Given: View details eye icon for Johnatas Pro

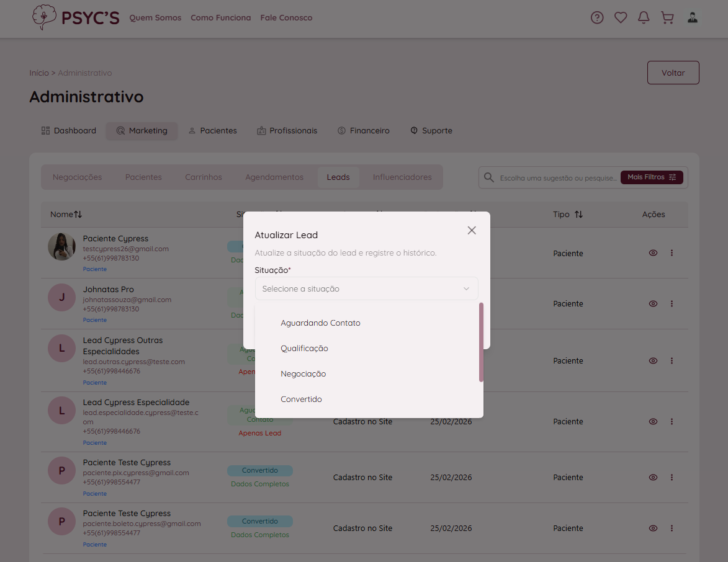Looking at the screenshot, I should click(x=653, y=304).
